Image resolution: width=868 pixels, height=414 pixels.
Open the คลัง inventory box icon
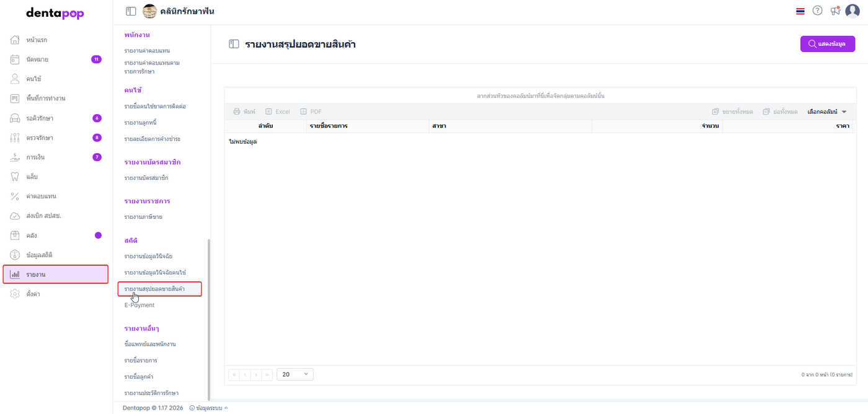(15, 236)
